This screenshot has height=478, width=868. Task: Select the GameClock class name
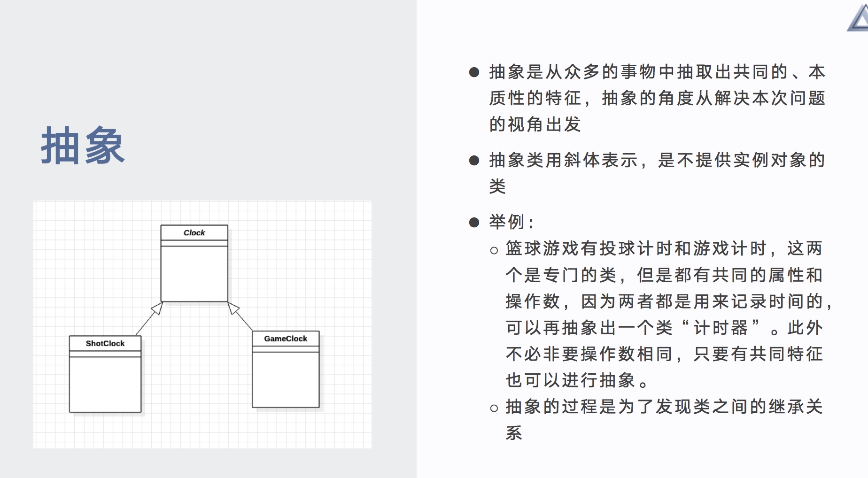pos(286,339)
